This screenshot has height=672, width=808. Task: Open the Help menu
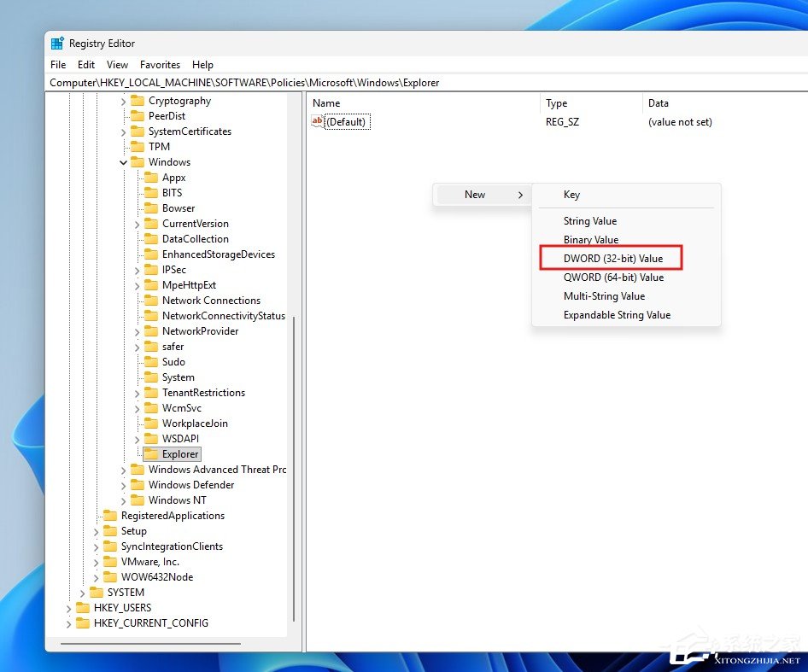tap(202, 64)
